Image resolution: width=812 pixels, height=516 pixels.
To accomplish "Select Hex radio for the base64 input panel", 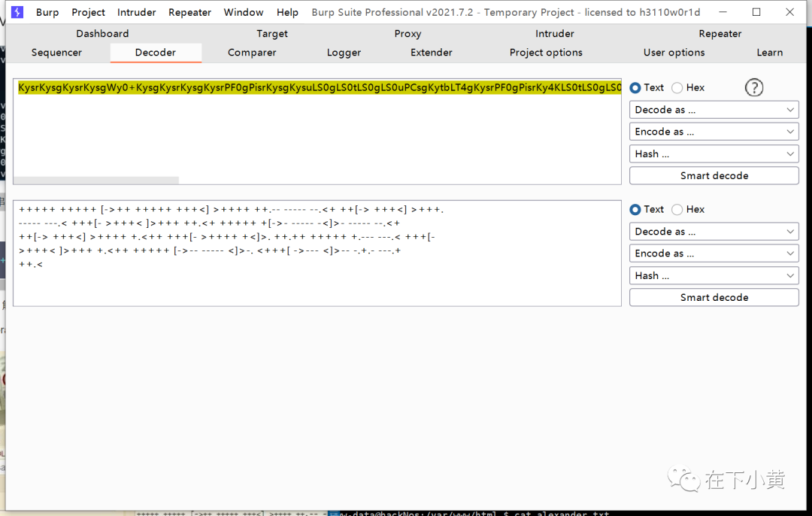I will click(677, 87).
